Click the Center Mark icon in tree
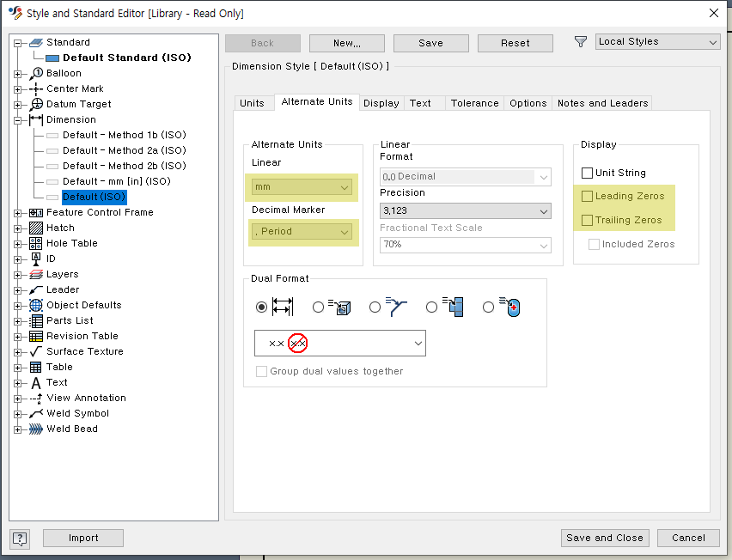Viewport: 732px width, 560px height. [x=36, y=88]
